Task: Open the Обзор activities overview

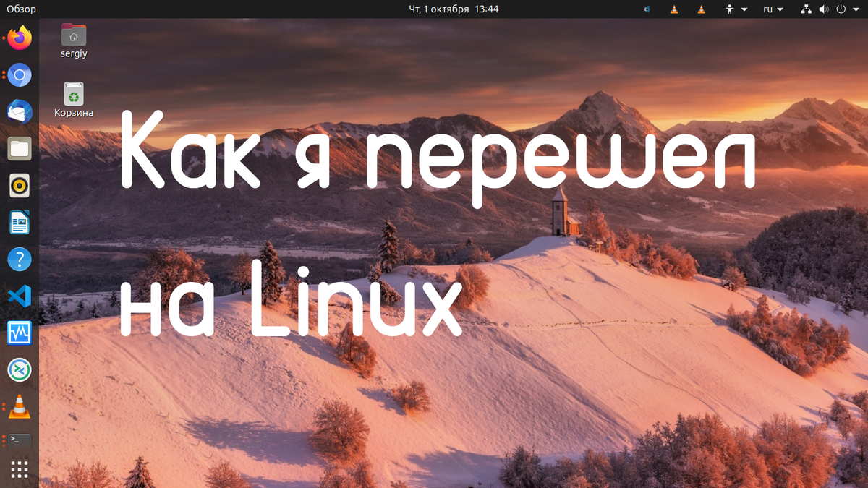Action: point(20,9)
